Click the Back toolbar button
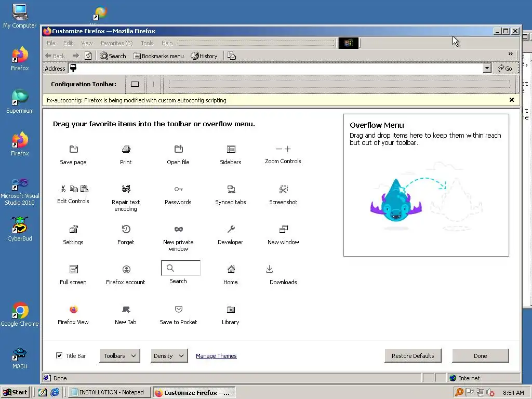This screenshot has width=532, height=399. pos(55,56)
